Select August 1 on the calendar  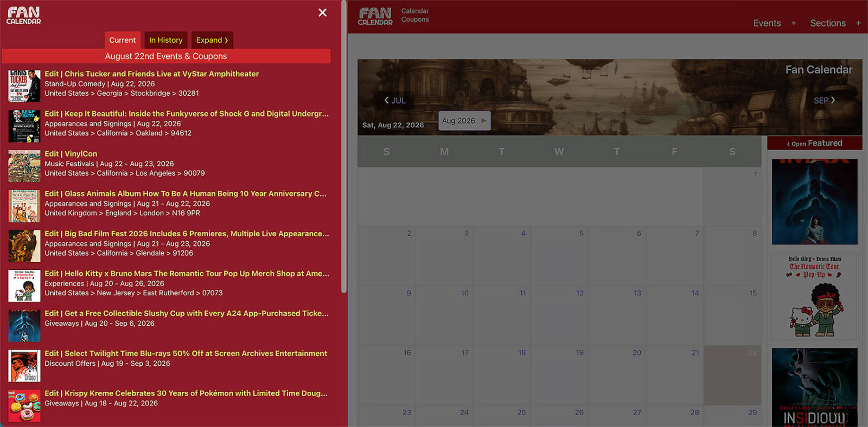click(732, 197)
